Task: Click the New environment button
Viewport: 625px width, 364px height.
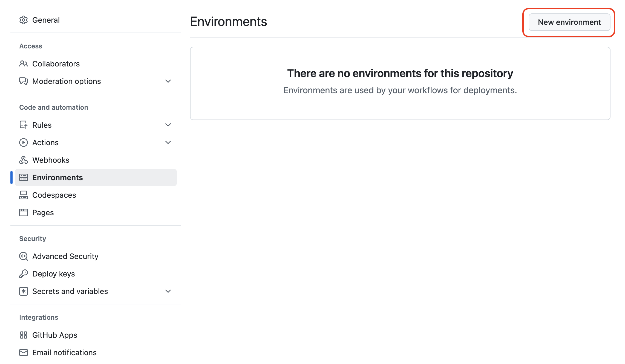Action: pyautogui.click(x=569, y=22)
